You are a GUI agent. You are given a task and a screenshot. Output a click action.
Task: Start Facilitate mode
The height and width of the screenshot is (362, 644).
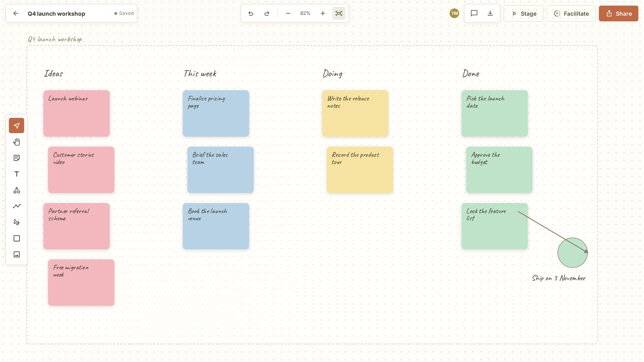tap(571, 13)
